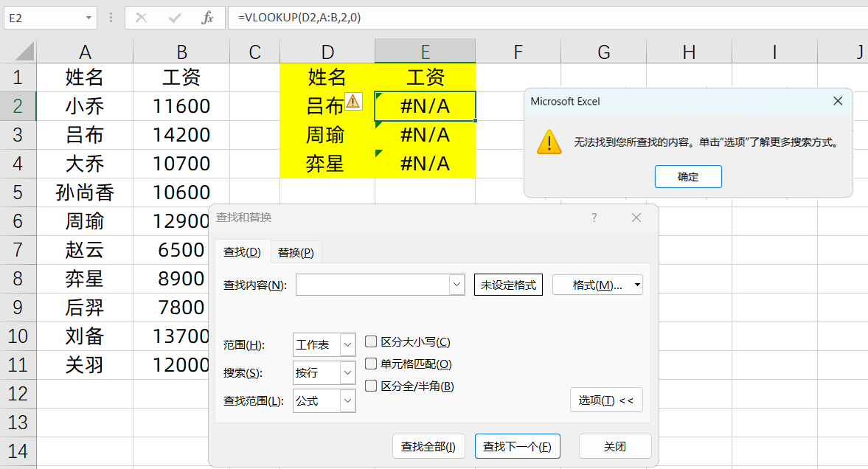The height and width of the screenshot is (469, 868).
Task: Select cell D4 containing 弈星
Action: point(327,164)
